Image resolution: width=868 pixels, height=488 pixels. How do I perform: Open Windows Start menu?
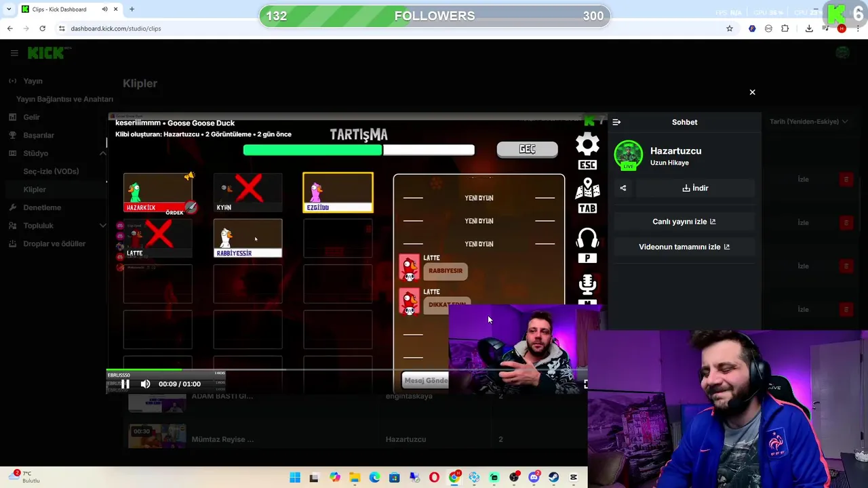[x=295, y=478]
